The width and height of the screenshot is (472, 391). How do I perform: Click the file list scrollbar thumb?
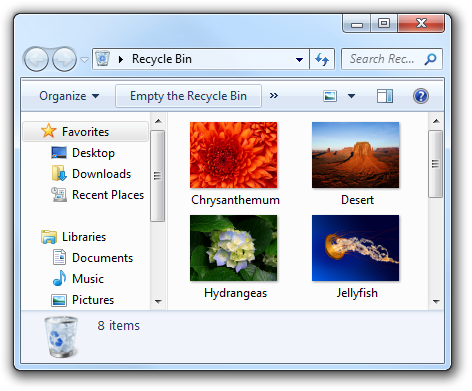[435, 164]
